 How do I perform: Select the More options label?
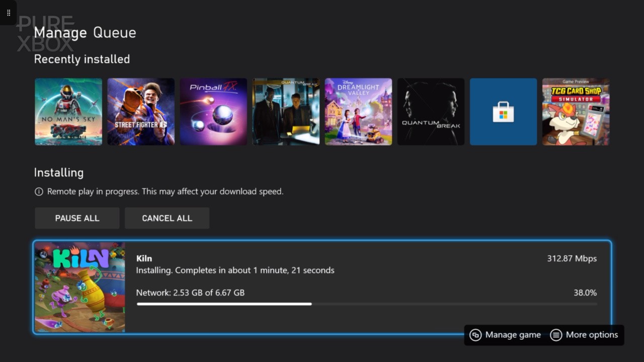tap(592, 335)
